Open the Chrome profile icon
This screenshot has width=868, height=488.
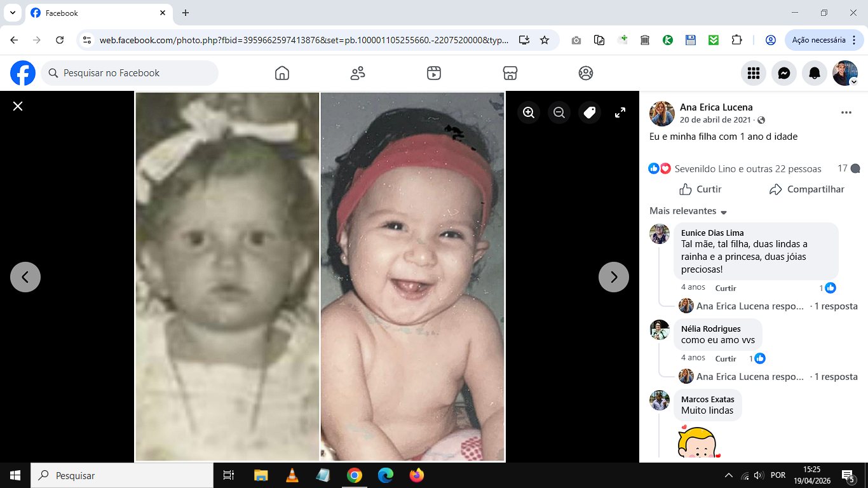[770, 40]
